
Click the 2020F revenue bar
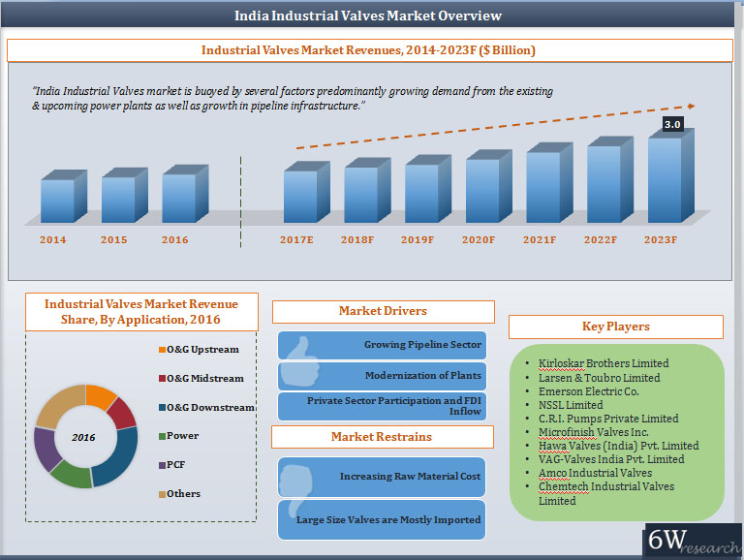[x=488, y=186]
